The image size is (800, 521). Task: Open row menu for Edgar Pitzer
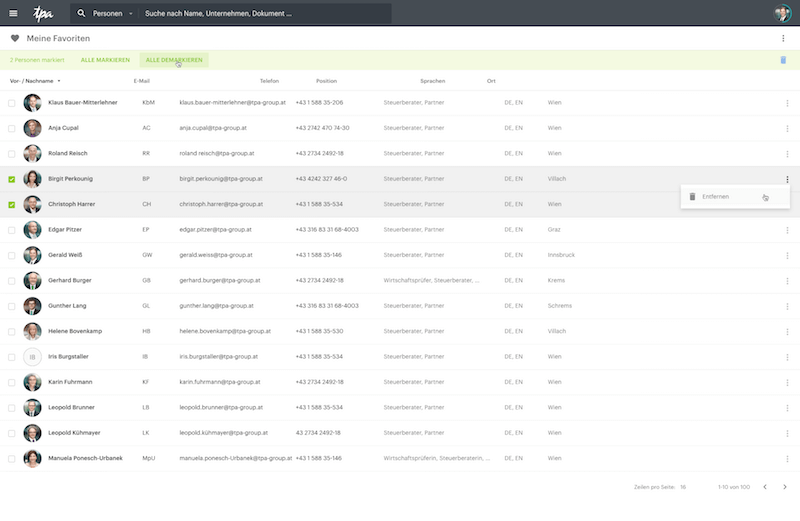click(787, 230)
